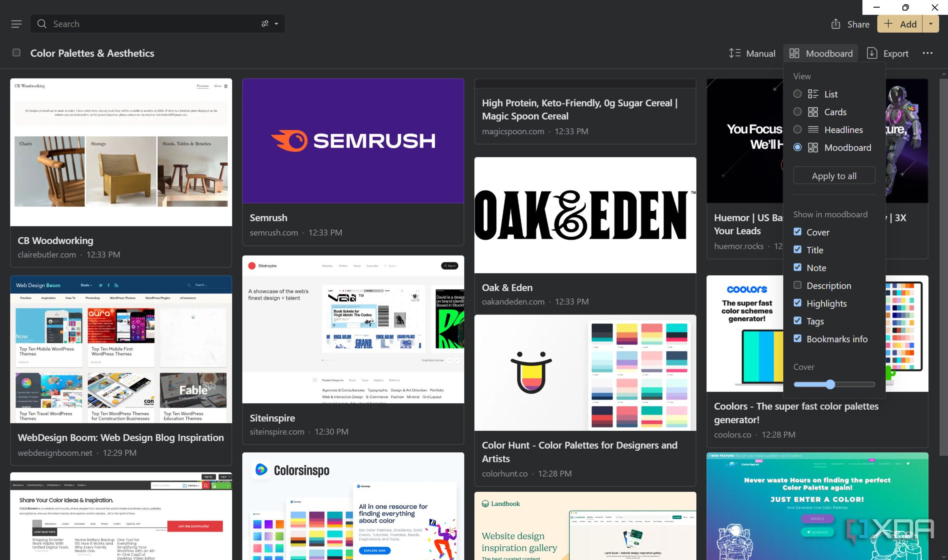Image resolution: width=948 pixels, height=560 pixels.
Task: Select the Cards view radio button
Action: pos(798,112)
